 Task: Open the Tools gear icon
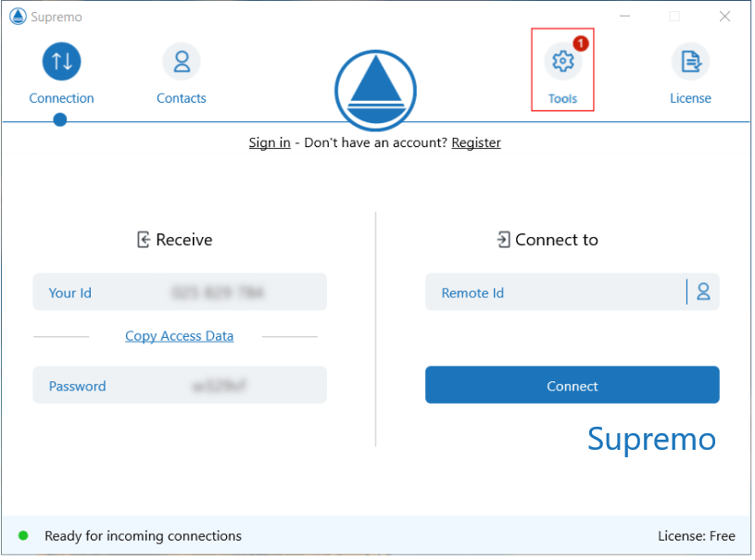click(562, 62)
